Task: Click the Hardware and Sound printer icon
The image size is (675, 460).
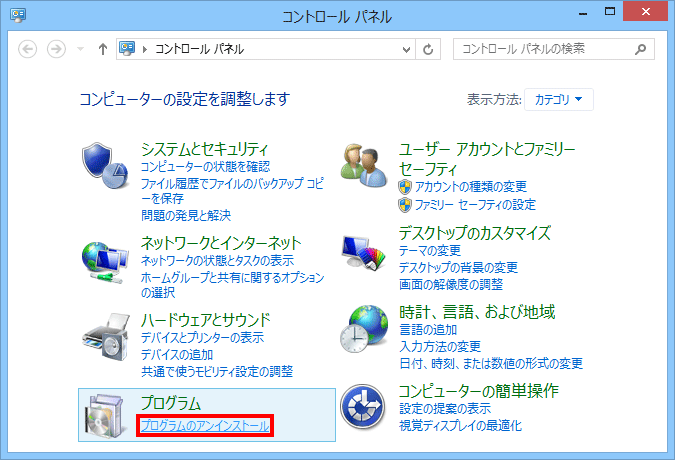Action: (x=105, y=337)
